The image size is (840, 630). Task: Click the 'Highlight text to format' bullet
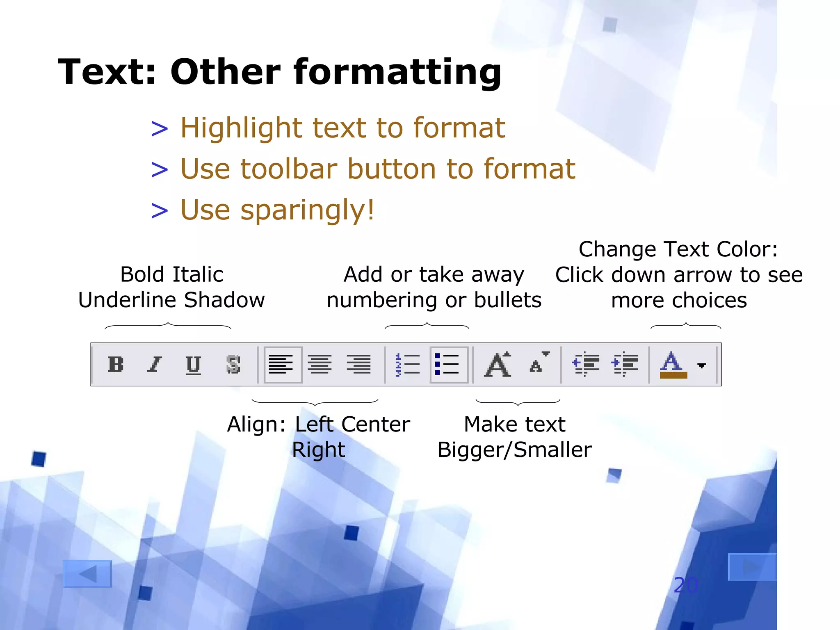pyautogui.click(x=342, y=128)
